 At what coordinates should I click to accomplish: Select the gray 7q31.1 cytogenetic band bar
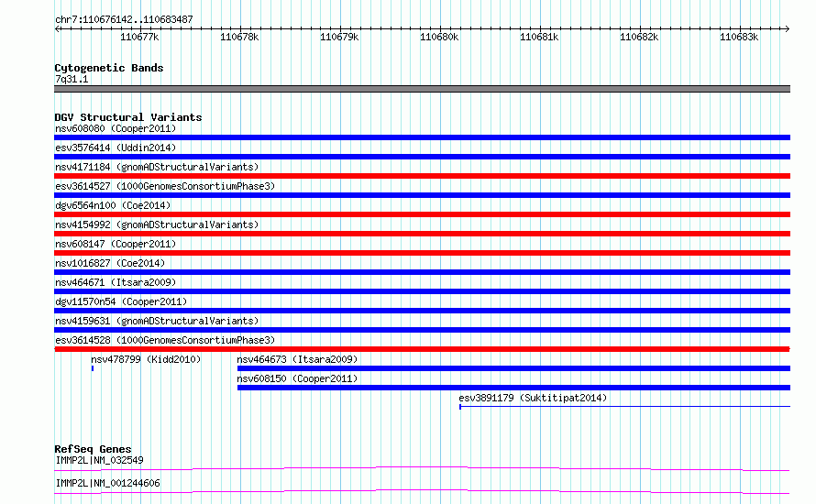(422, 89)
